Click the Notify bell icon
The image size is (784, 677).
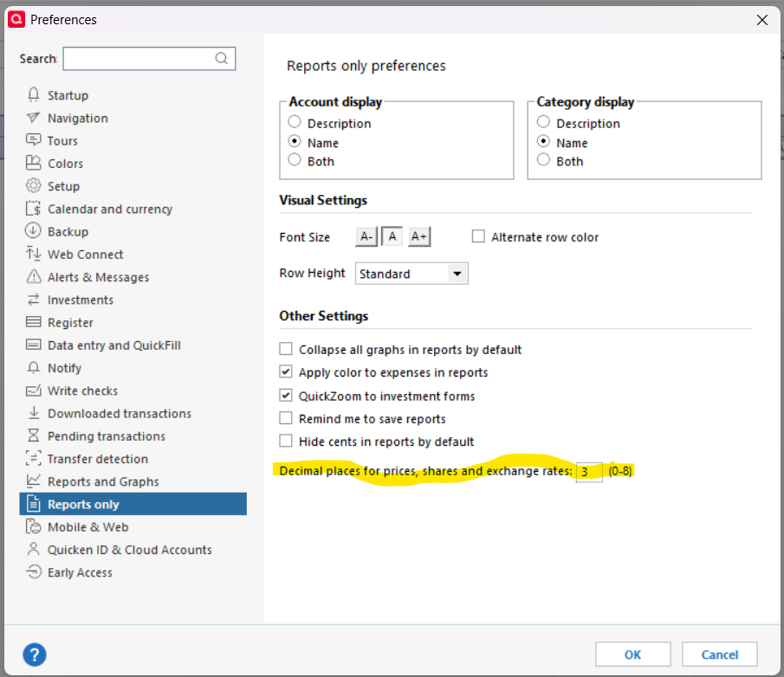[x=33, y=367]
